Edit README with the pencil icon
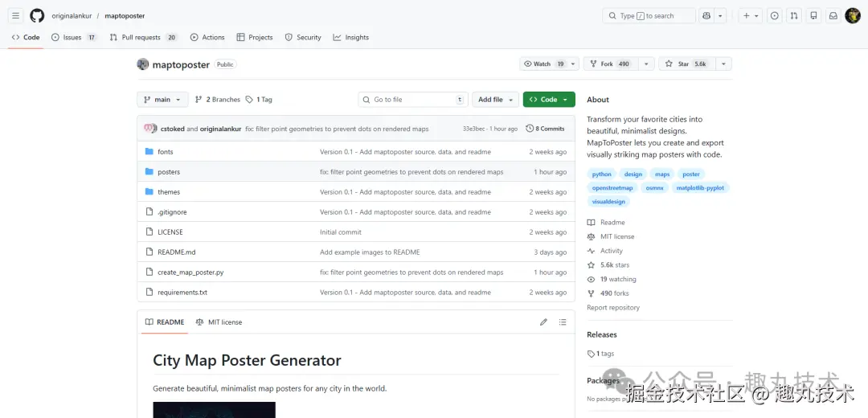The width and height of the screenshot is (868, 418). (543, 322)
